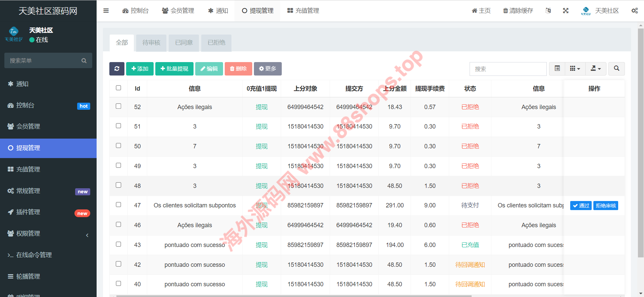Open the columns grid dropdown

click(575, 69)
